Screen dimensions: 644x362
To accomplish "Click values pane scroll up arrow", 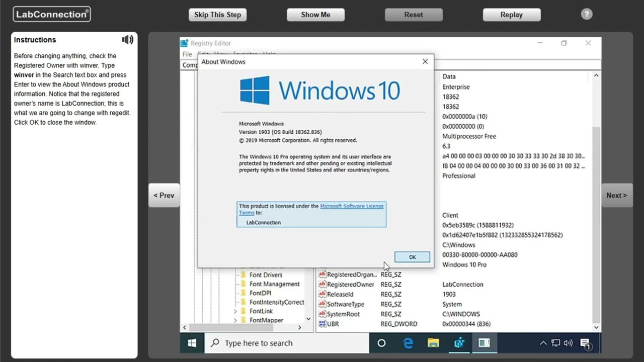I will [x=596, y=75].
